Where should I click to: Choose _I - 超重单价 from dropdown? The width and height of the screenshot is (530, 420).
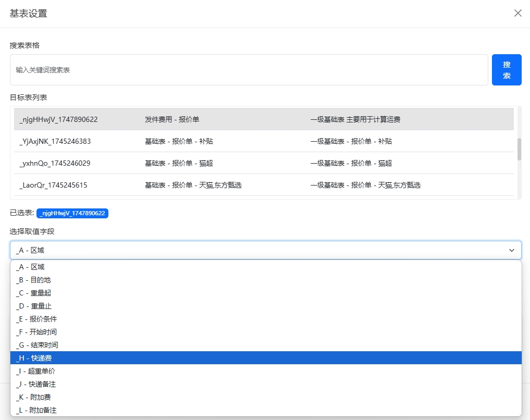[35, 371]
